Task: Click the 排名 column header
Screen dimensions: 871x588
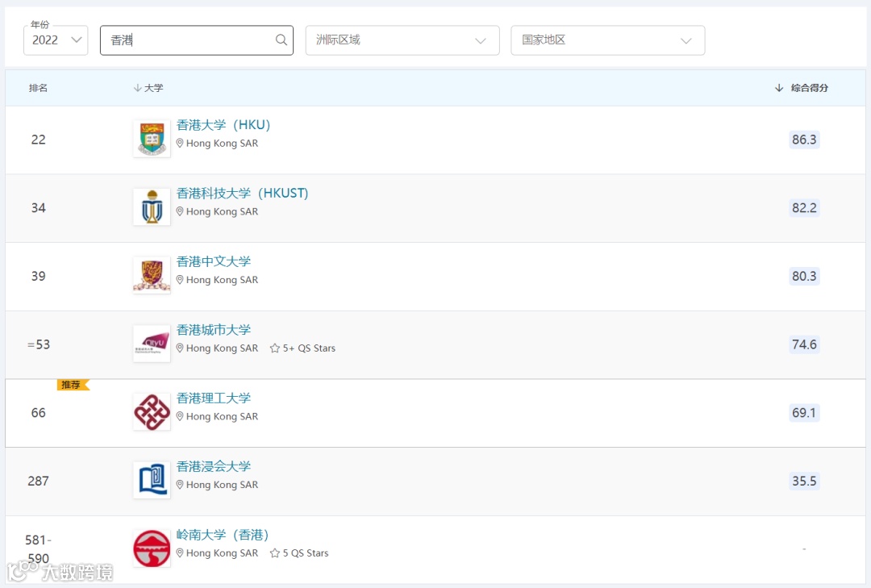Action: pyautogui.click(x=38, y=88)
